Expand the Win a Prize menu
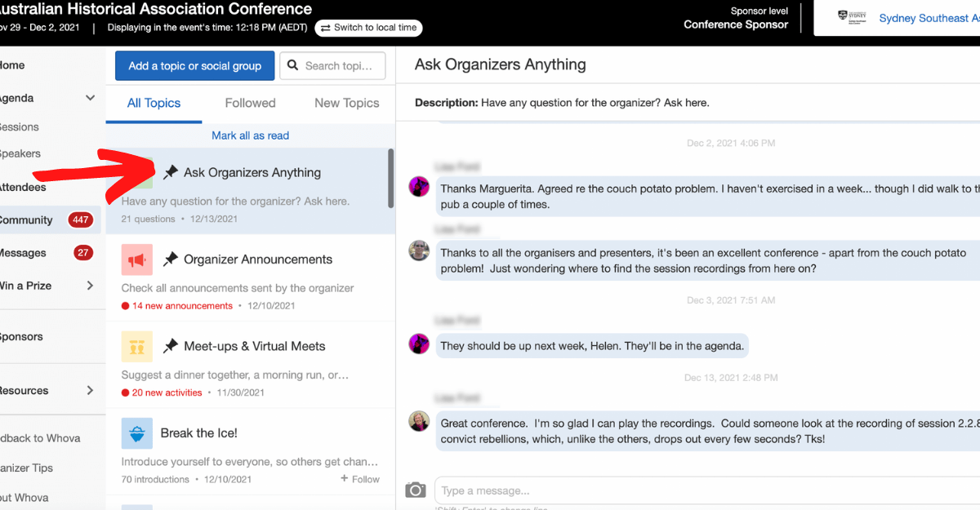 pyautogui.click(x=90, y=286)
